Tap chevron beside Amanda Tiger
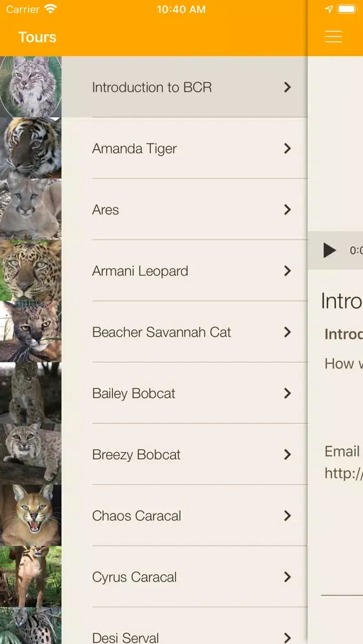Screen dimensions: 363x644 (288, 148)
